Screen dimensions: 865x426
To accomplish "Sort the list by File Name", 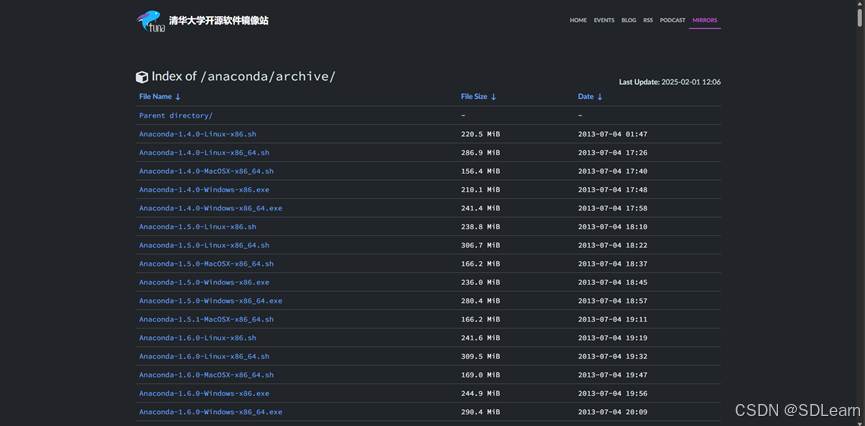I will 160,97.
